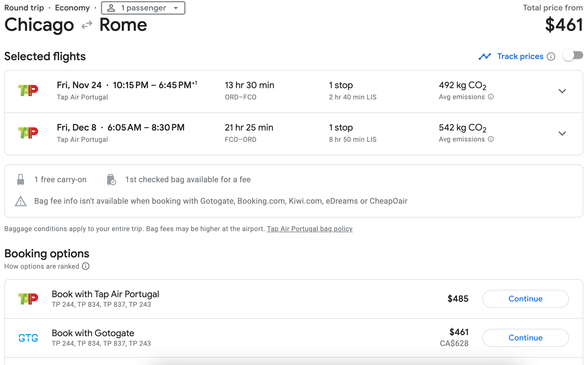Viewport: 588px width, 365px height.
Task: Click the Track prices label
Action: (x=520, y=57)
